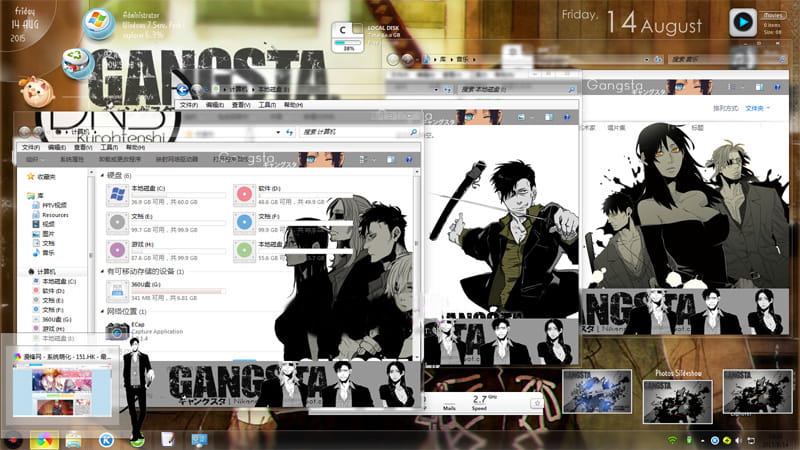Open 工具(T) menu in the Computer window

109,147
